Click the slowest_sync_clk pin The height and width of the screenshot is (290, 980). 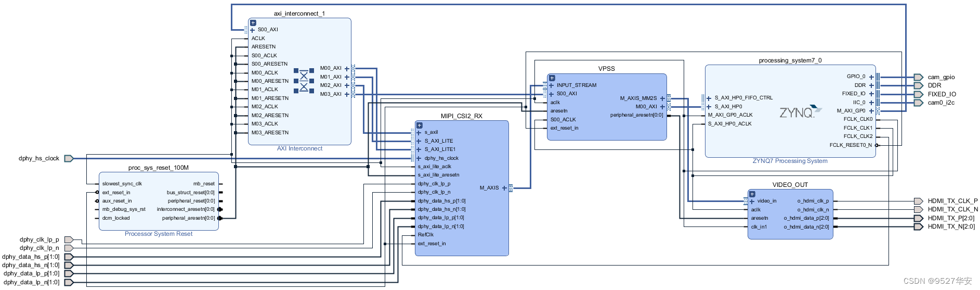coord(122,184)
